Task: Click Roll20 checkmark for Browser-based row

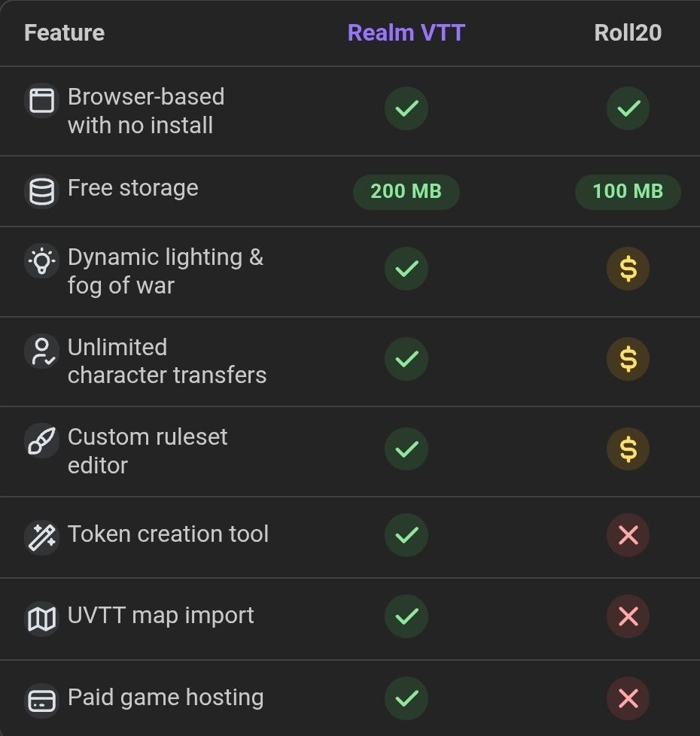Action: point(628,108)
